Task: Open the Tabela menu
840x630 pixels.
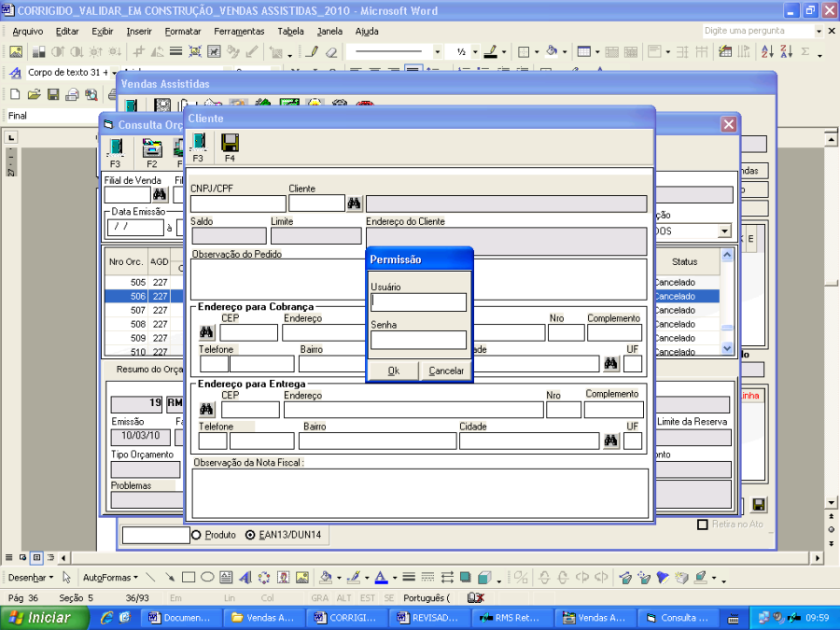Action: point(290,31)
